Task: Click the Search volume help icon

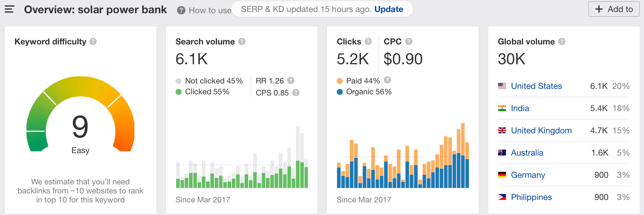Action: point(242,41)
